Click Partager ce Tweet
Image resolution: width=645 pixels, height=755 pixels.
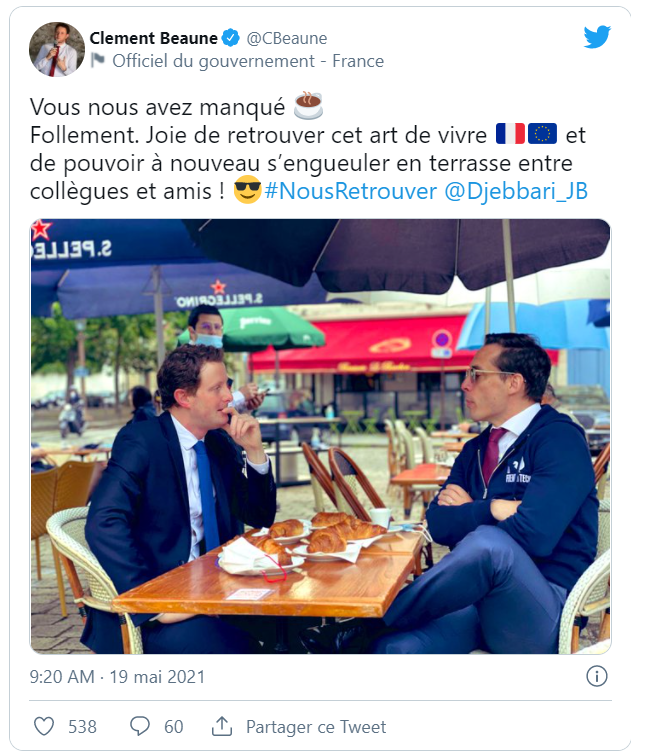tap(316, 727)
